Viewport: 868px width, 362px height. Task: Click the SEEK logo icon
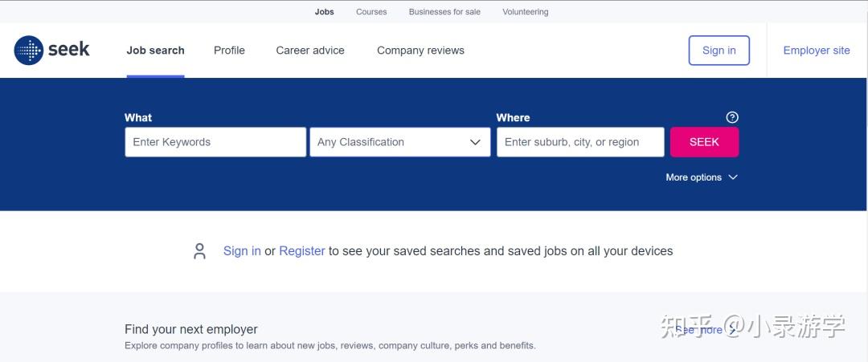29,50
